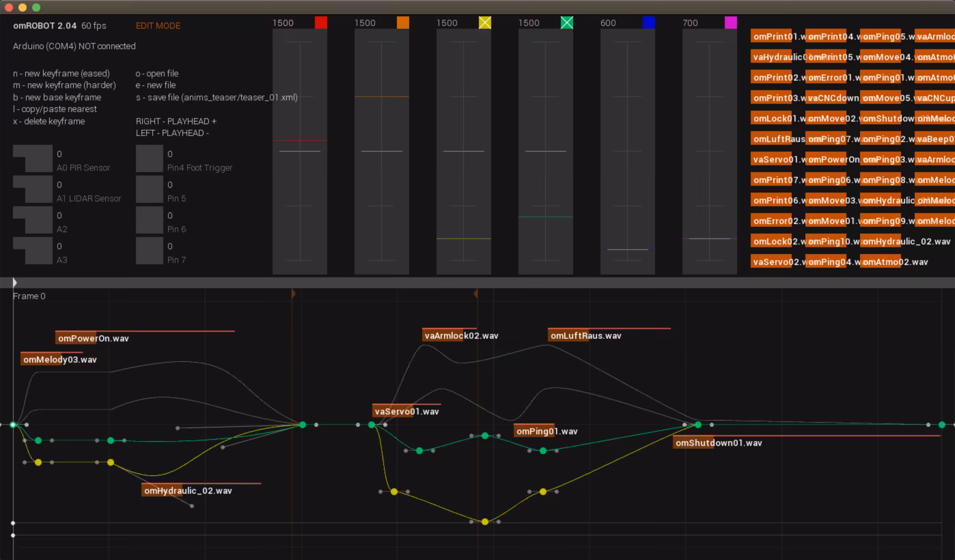955x560 pixels.
Task: Click the omPrint07 sound button
Action: (x=771, y=180)
